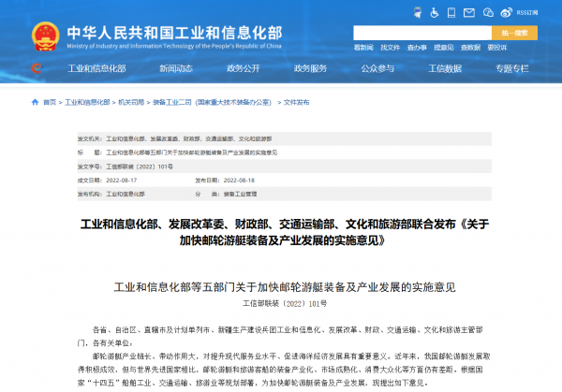Go to 首页 in the breadcrumb
The image size is (562, 392).
tap(50, 102)
